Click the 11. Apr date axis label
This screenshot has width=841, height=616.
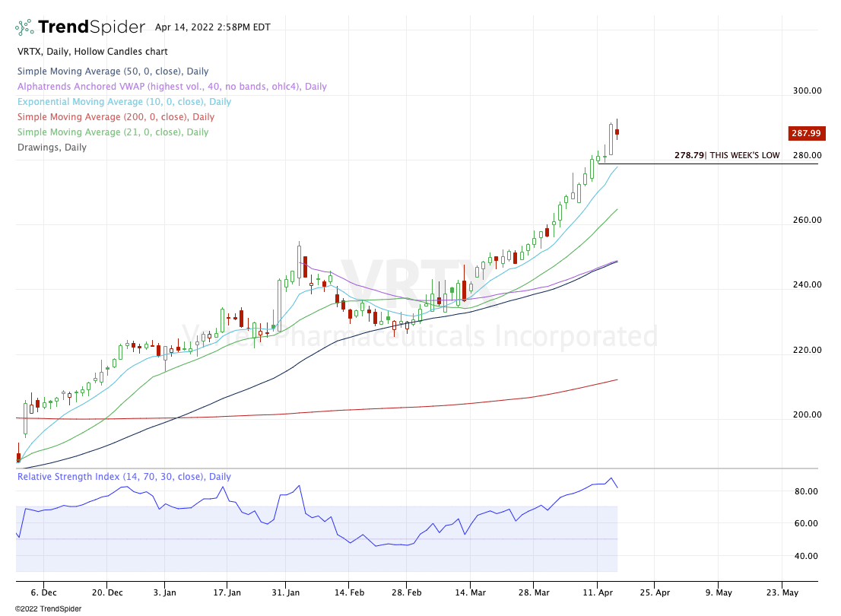tap(597, 591)
